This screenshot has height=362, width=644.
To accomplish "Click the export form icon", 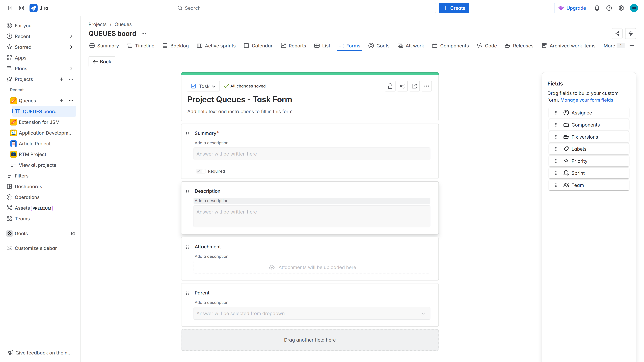I will coord(414,86).
